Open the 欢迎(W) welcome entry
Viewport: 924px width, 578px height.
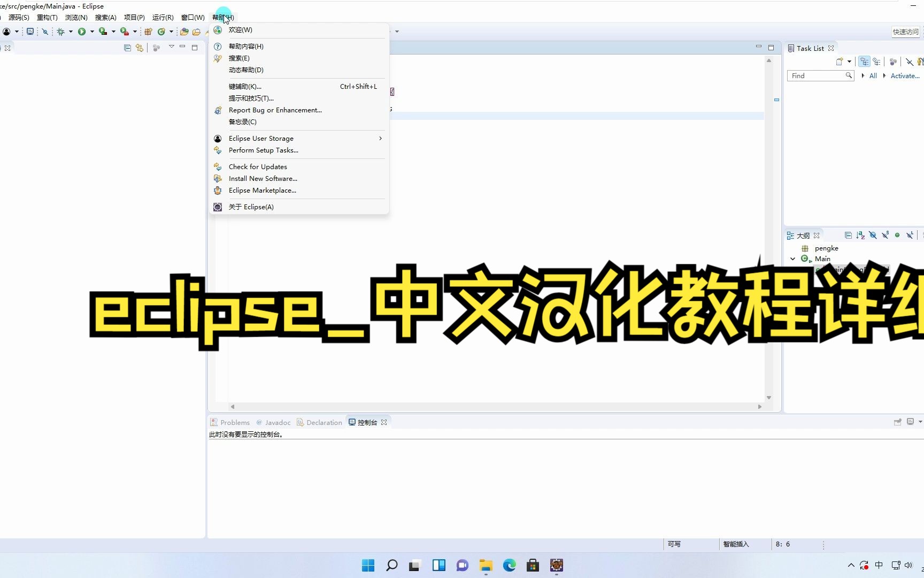pyautogui.click(x=299, y=30)
